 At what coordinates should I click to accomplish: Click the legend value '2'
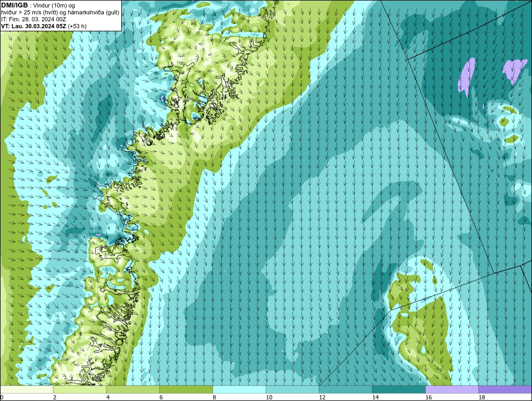55,397
